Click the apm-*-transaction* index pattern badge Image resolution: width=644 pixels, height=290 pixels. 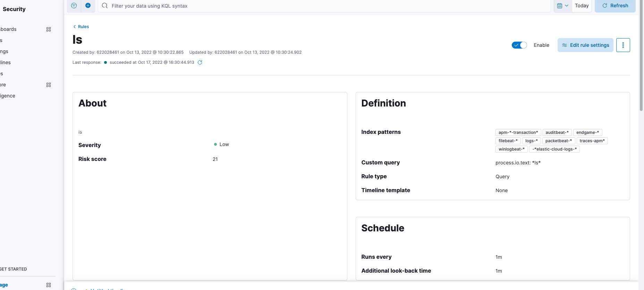click(518, 133)
